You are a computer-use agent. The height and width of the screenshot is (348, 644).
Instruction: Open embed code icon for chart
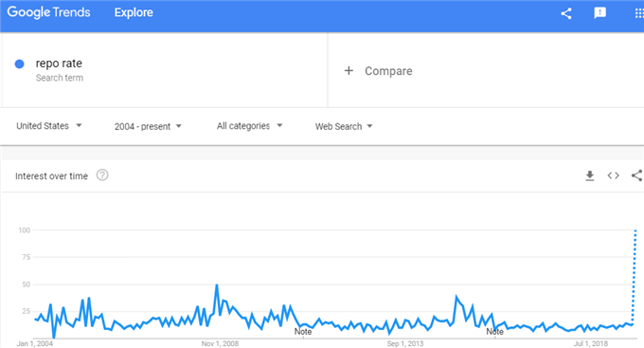coord(613,175)
